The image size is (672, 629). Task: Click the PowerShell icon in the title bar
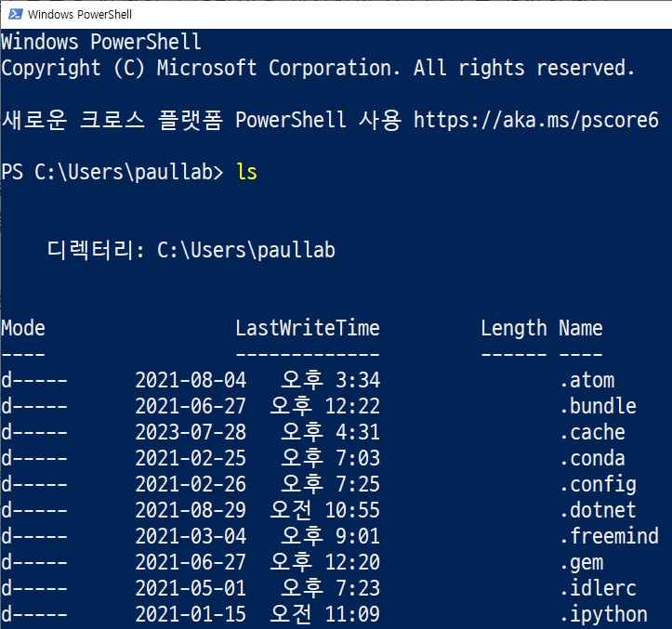pos(14,15)
